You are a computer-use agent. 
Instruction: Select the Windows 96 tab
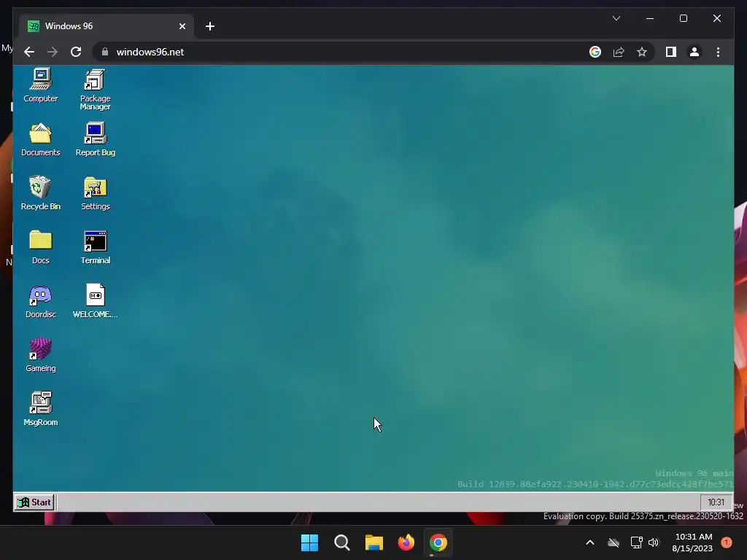(x=107, y=26)
